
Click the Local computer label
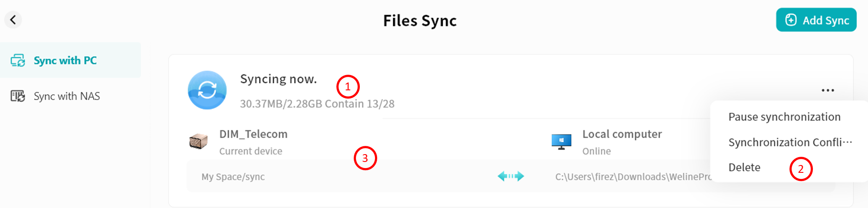click(622, 134)
